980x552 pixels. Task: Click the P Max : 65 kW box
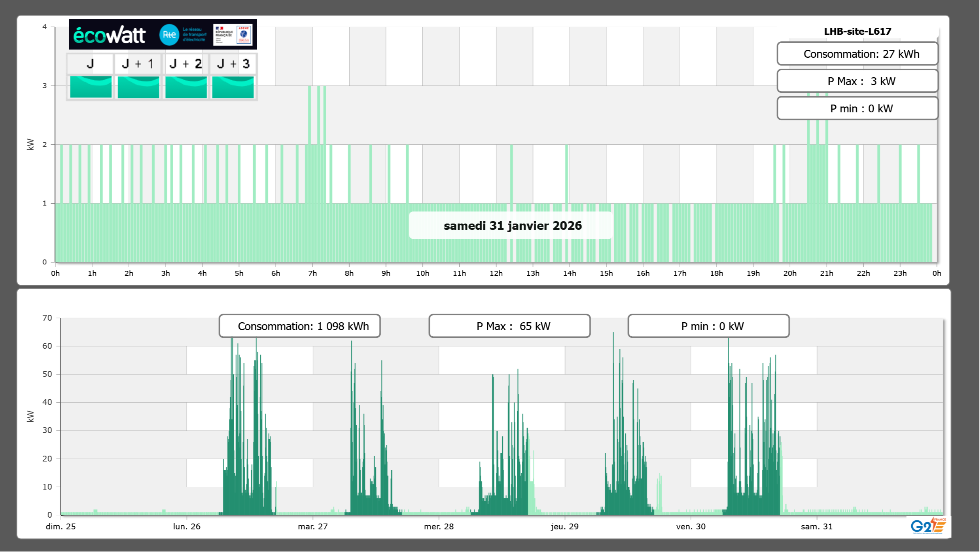[509, 326]
